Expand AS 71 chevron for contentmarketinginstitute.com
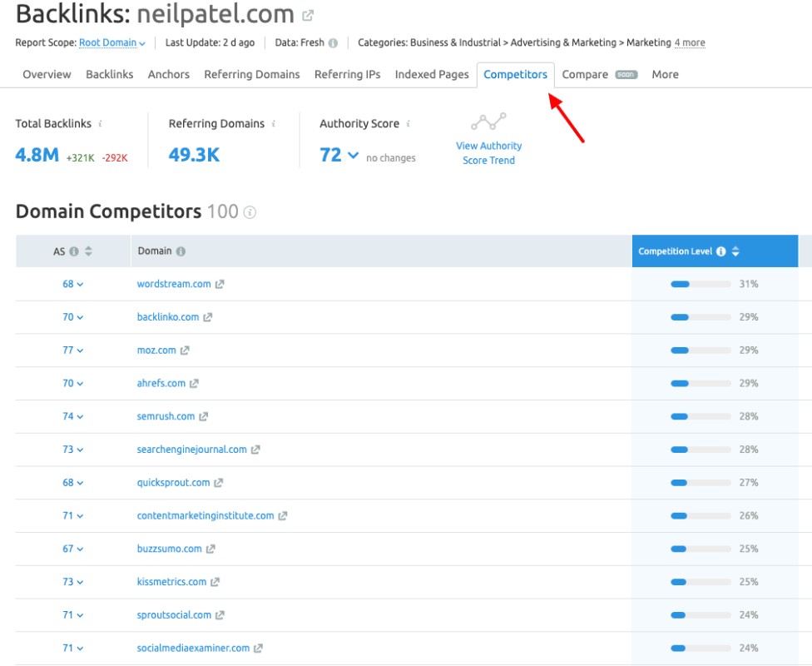This screenshot has width=812, height=666. click(80, 517)
